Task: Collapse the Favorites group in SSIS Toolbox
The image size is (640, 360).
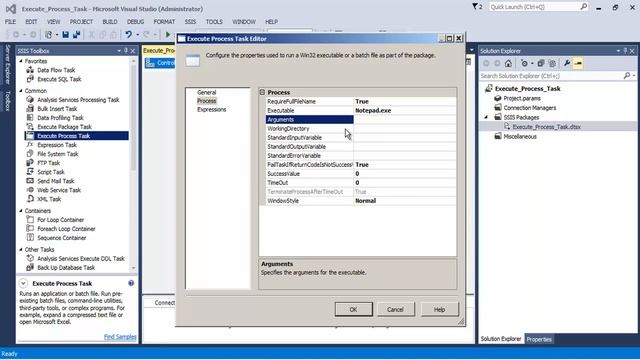Action: 21,61
